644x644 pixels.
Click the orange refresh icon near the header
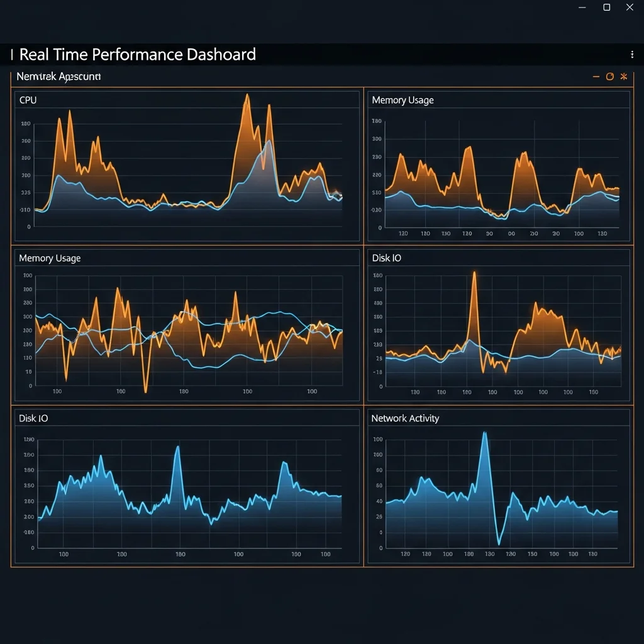point(609,76)
